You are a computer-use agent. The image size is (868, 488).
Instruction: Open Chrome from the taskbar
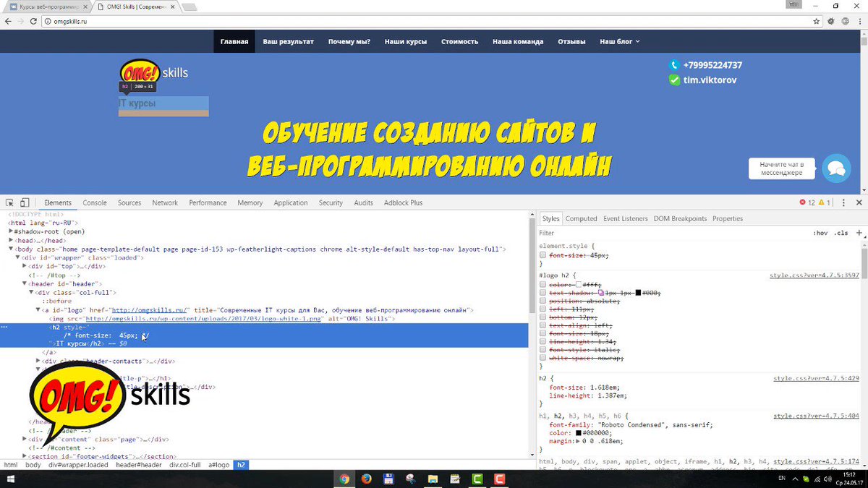pyautogui.click(x=344, y=479)
